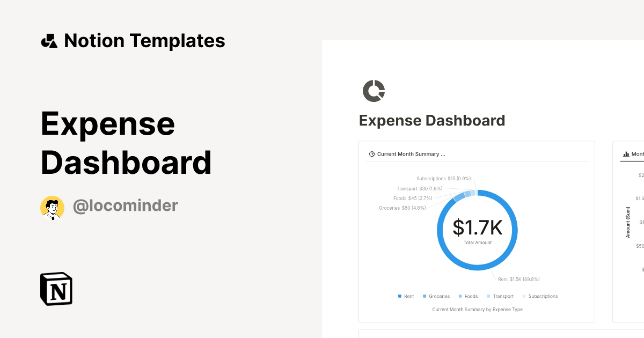Toggle the Transport series in the legend
The height and width of the screenshot is (338, 644).
pyautogui.click(x=501, y=296)
